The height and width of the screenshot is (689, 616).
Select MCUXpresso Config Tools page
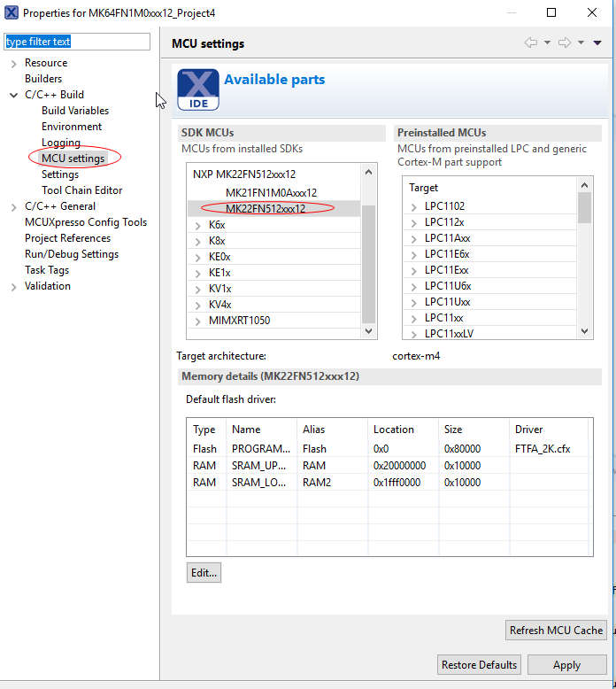(x=86, y=222)
